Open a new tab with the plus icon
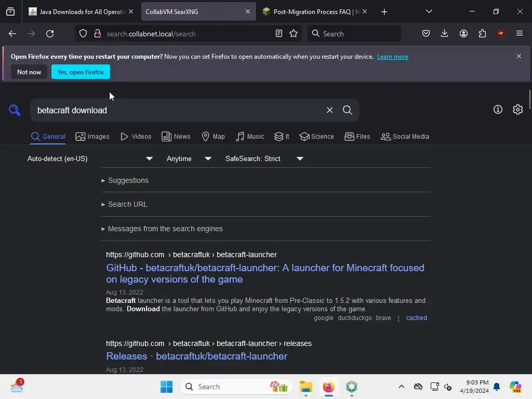 pyautogui.click(x=384, y=12)
